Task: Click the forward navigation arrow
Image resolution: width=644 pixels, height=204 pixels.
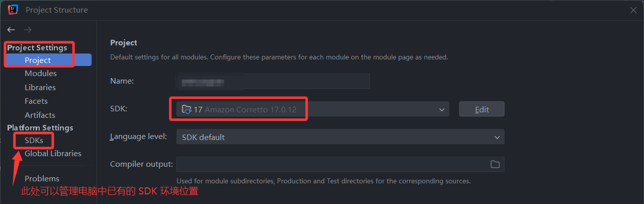Action: pos(28,30)
